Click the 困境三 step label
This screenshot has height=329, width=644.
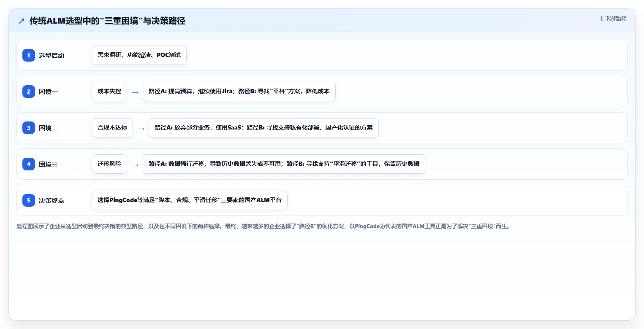pyautogui.click(x=49, y=164)
